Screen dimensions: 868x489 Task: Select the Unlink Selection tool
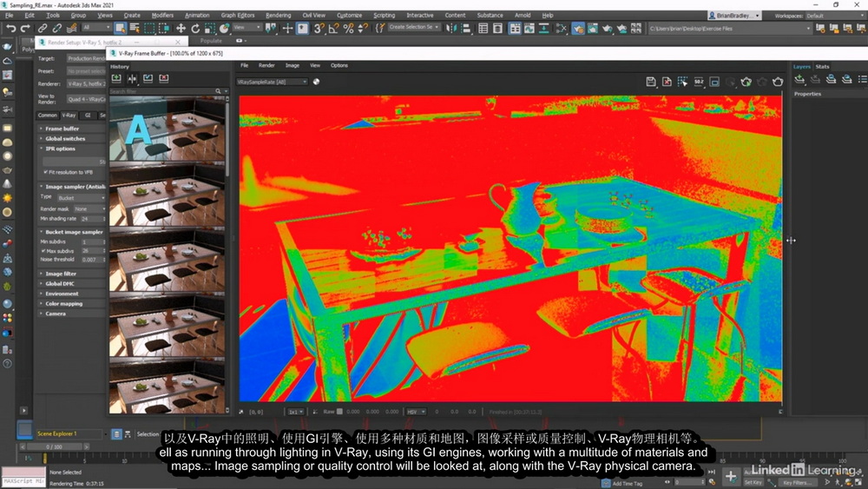(57, 29)
